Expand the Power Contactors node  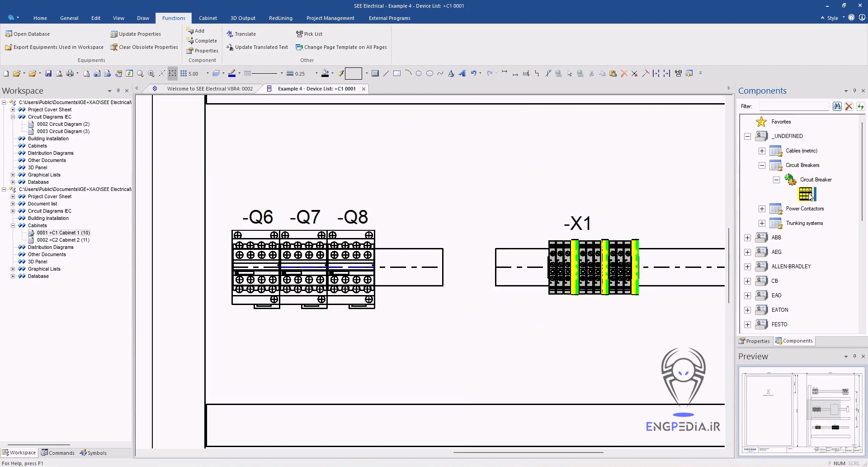[x=762, y=209]
